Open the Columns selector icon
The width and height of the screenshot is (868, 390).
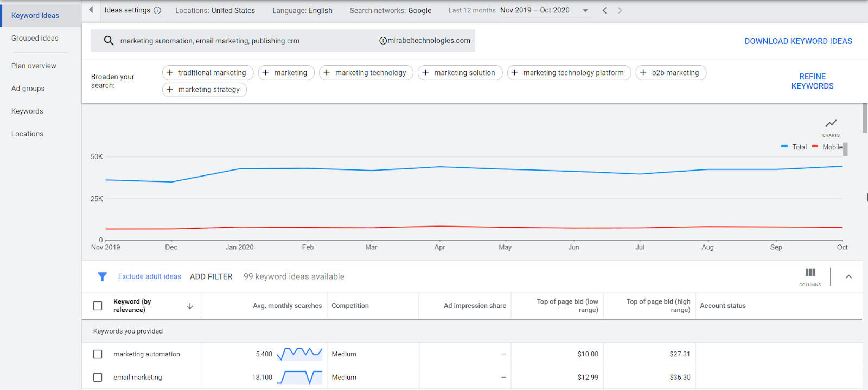(810, 273)
